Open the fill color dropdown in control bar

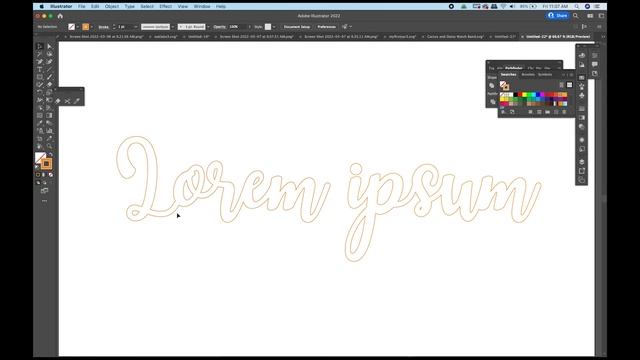tap(78, 27)
